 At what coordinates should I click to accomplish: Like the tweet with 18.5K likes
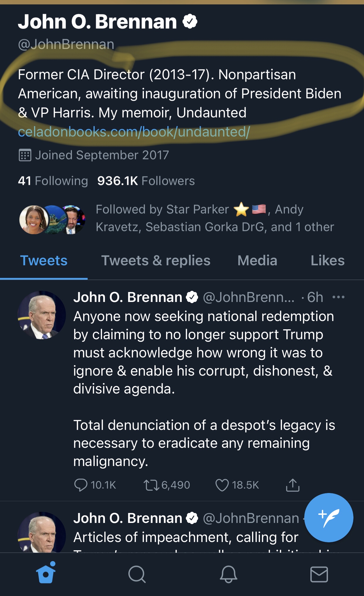[222, 485]
